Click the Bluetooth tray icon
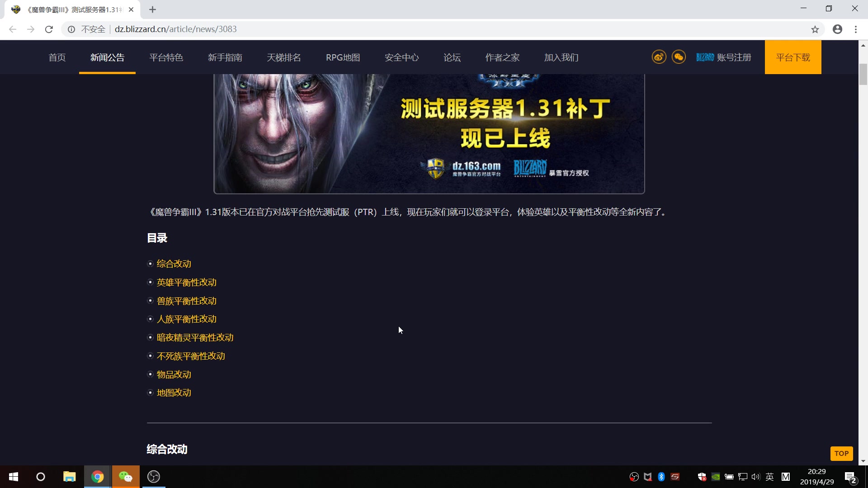 tap(661, 477)
